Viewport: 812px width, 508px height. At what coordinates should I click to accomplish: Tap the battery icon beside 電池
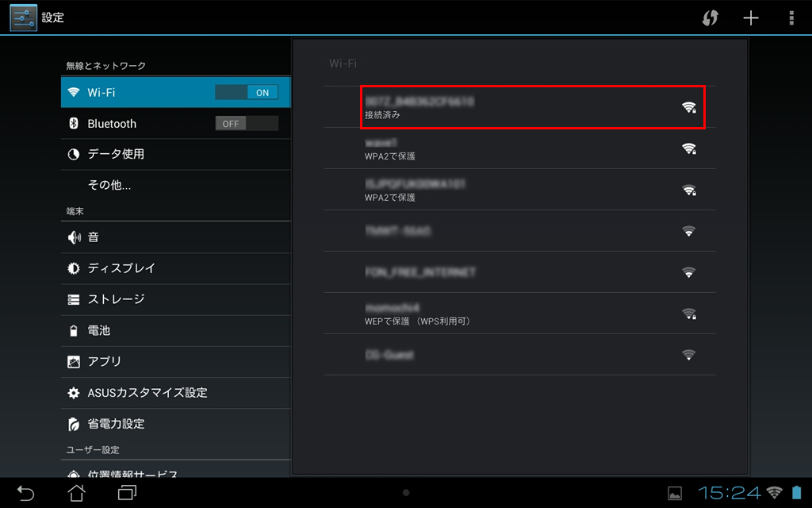click(74, 331)
